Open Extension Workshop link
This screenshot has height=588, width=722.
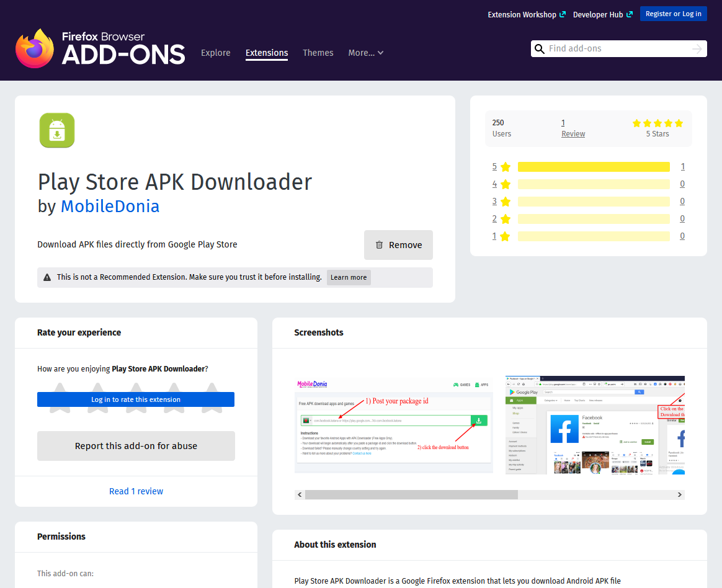pyautogui.click(x=527, y=15)
